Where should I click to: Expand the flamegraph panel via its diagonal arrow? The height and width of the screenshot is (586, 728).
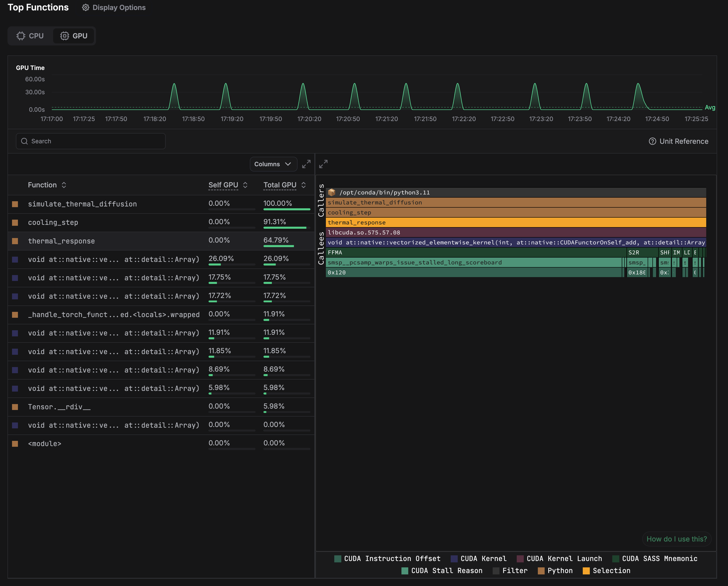(323, 164)
